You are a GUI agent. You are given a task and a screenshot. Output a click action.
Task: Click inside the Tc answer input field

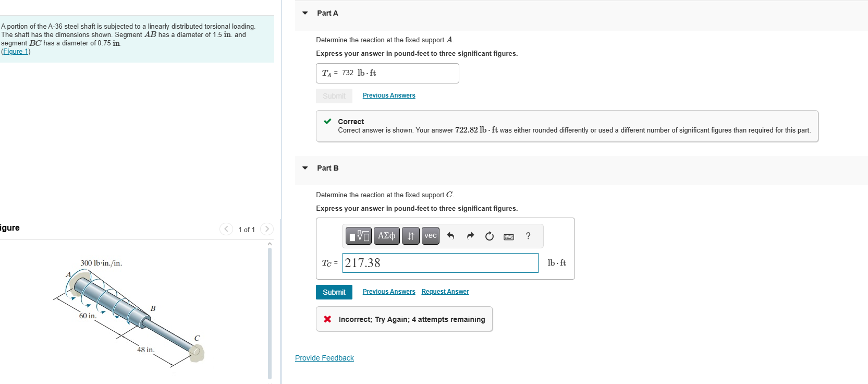click(441, 263)
